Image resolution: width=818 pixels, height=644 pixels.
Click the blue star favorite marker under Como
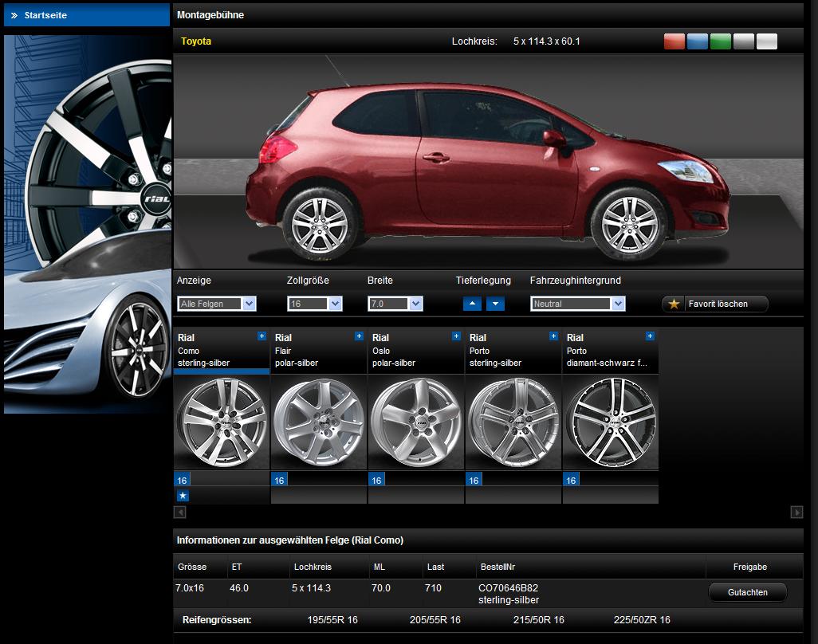coord(183,496)
